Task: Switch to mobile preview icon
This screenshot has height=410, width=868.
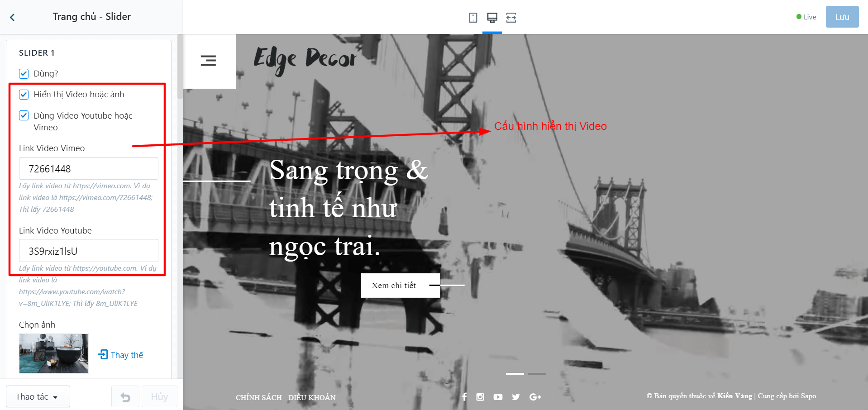Action: click(x=473, y=18)
